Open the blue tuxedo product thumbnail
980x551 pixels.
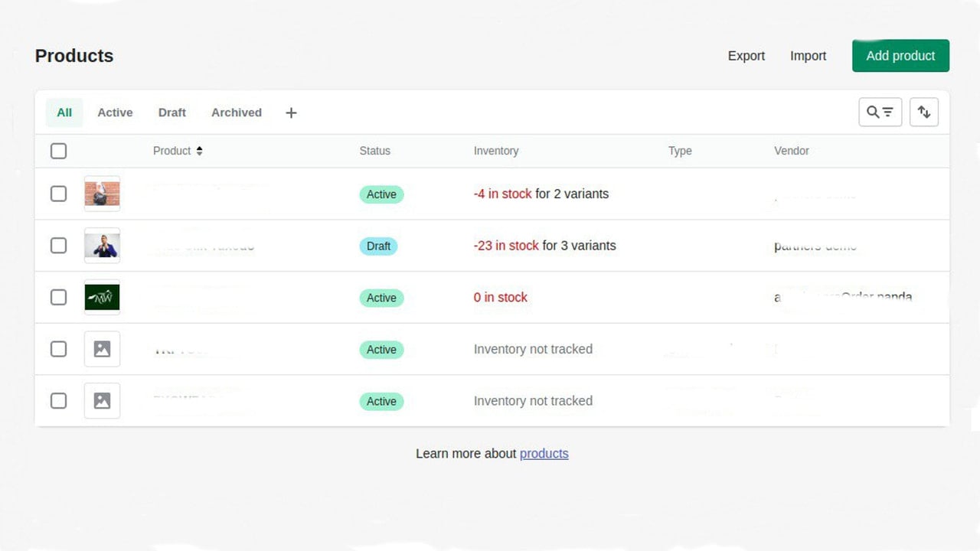pyautogui.click(x=102, y=246)
